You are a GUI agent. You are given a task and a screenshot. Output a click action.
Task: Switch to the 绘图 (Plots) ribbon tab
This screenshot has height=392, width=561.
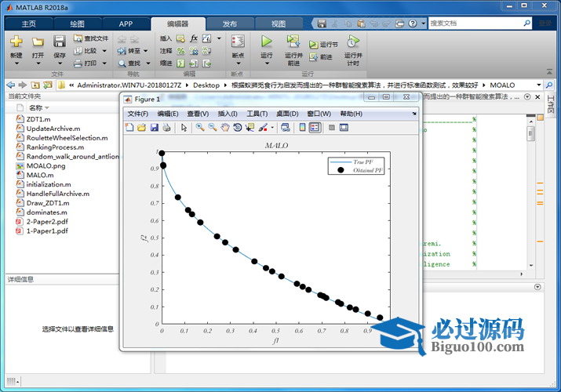pyautogui.click(x=78, y=24)
